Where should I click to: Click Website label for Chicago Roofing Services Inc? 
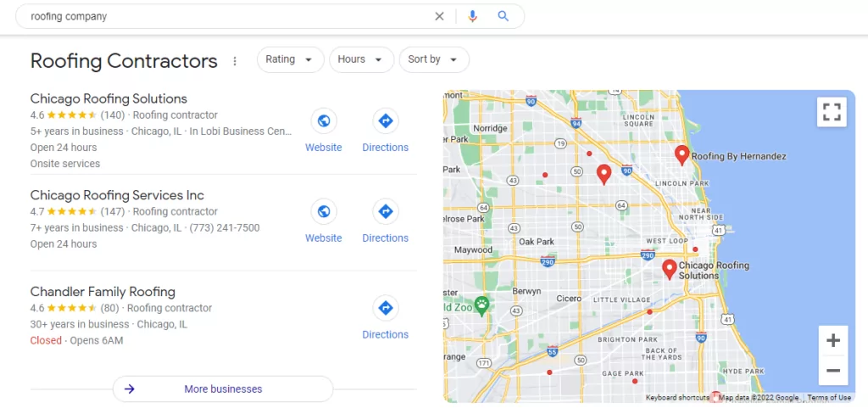324,238
